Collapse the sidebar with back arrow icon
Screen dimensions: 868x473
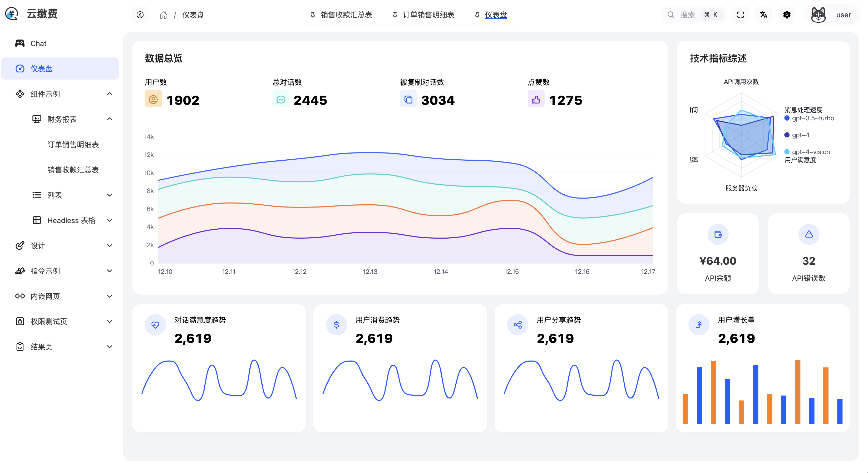[x=140, y=15]
